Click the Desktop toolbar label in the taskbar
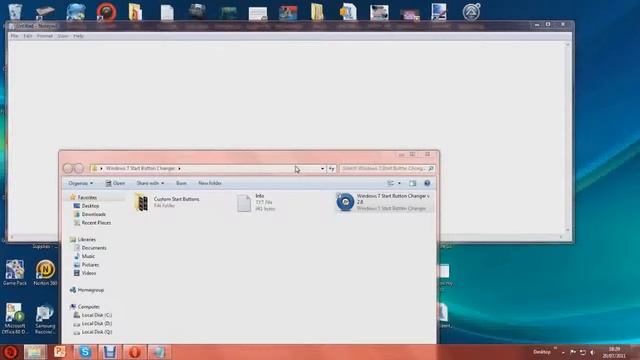Image resolution: width=640 pixels, height=360 pixels. (542, 352)
